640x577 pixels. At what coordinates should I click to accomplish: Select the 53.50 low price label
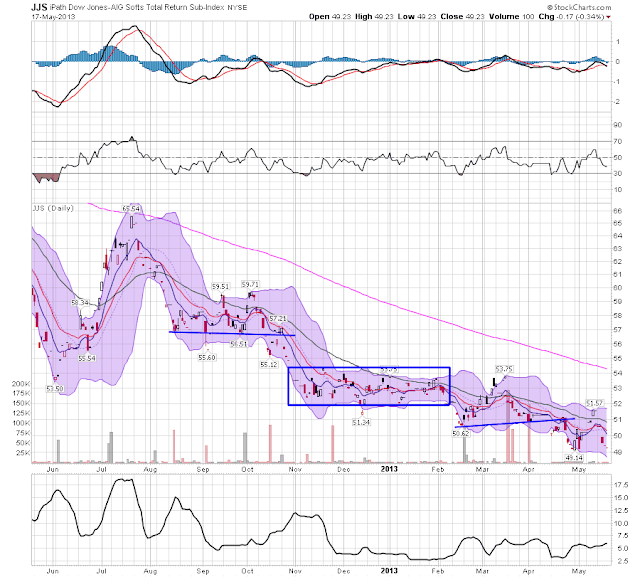pyautogui.click(x=55, y=388)
